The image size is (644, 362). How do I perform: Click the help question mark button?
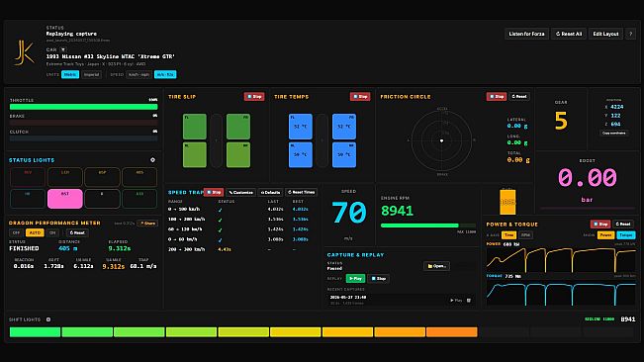coord(631,34)
